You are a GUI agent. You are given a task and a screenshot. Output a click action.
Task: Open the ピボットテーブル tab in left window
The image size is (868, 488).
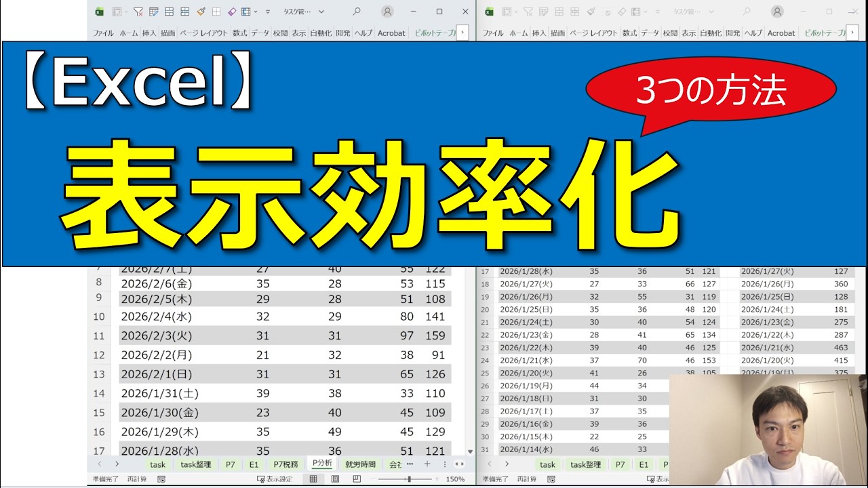coord(435,33)
